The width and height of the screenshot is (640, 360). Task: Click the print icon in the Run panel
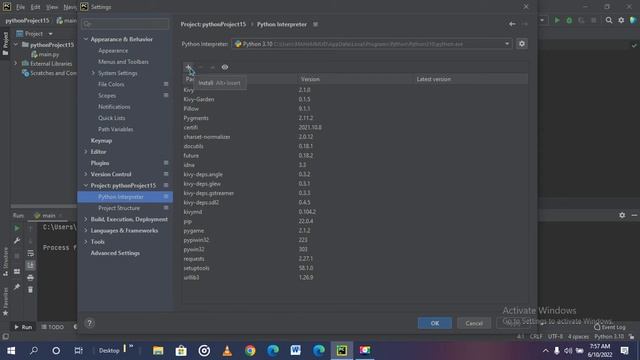pos(30,278)
